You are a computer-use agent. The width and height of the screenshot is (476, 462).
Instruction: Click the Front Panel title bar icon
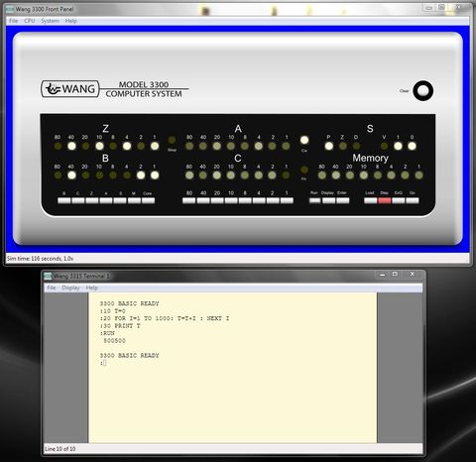pos(10,9)
